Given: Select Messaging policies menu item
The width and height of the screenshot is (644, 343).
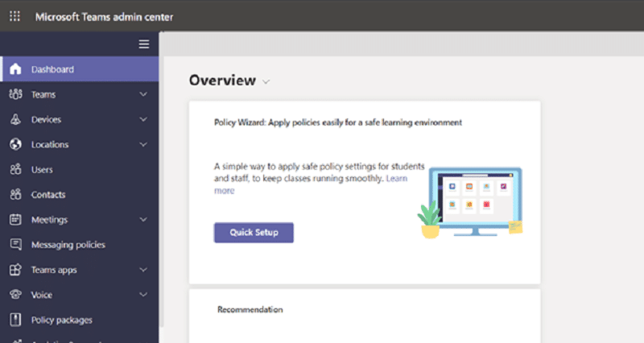Looking at the screenshot, I should pyautogui.click(x=79, y=245).
